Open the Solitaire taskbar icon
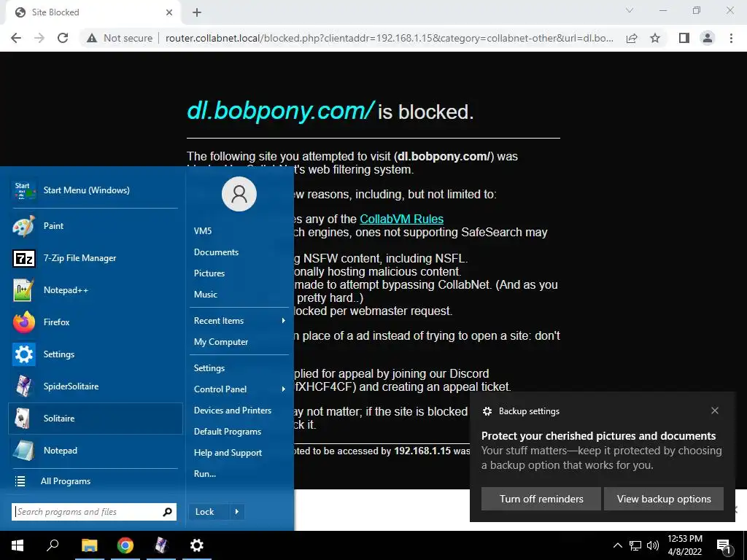 point(161,545)
